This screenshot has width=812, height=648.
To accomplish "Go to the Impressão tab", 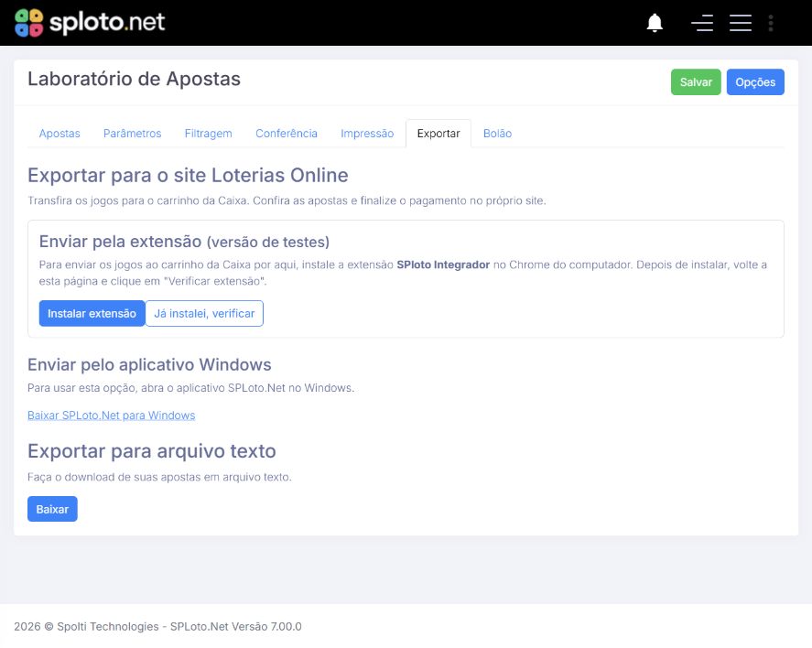I will tap(367, 134).
